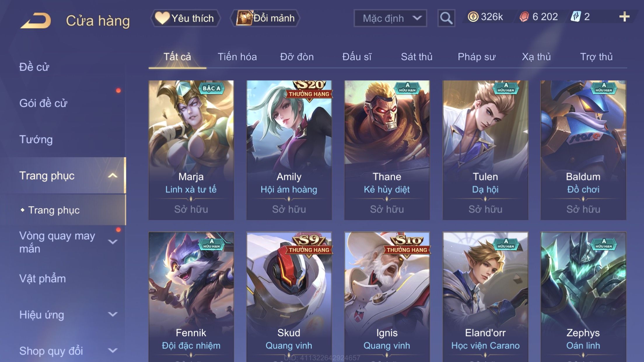The height and width of the screenshot is (362, 644).
Task: Expand Shop quy đổi section
Action: pyautogui.click(x=113, y=350)
